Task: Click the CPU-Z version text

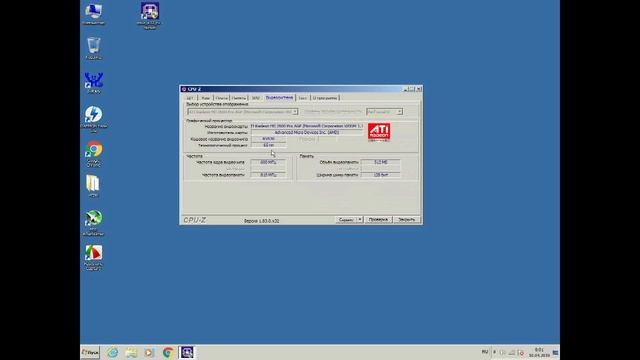Action: [x=261, y=221]
